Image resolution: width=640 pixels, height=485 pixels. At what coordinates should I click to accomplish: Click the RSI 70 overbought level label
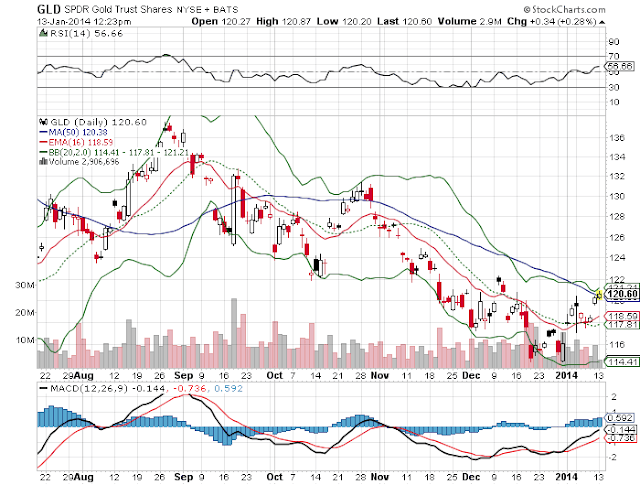click(x=613, y=56)
